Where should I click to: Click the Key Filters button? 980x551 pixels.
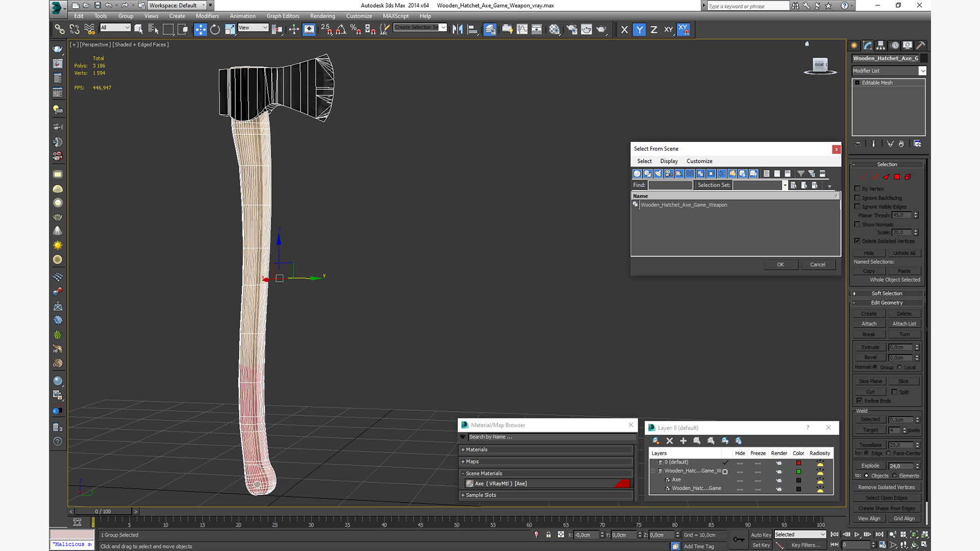pyautogui.click(x=806, y=545)
